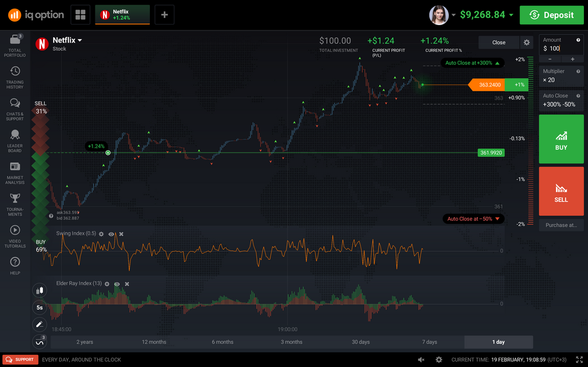Click the user profile avatar

point(439,15)
